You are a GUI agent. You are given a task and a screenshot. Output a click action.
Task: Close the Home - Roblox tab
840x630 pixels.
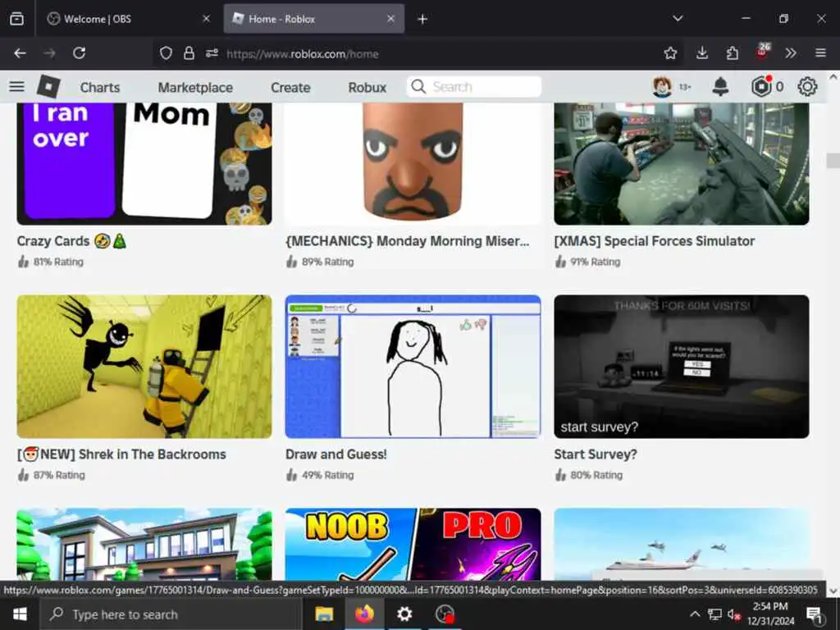point(390,19)
